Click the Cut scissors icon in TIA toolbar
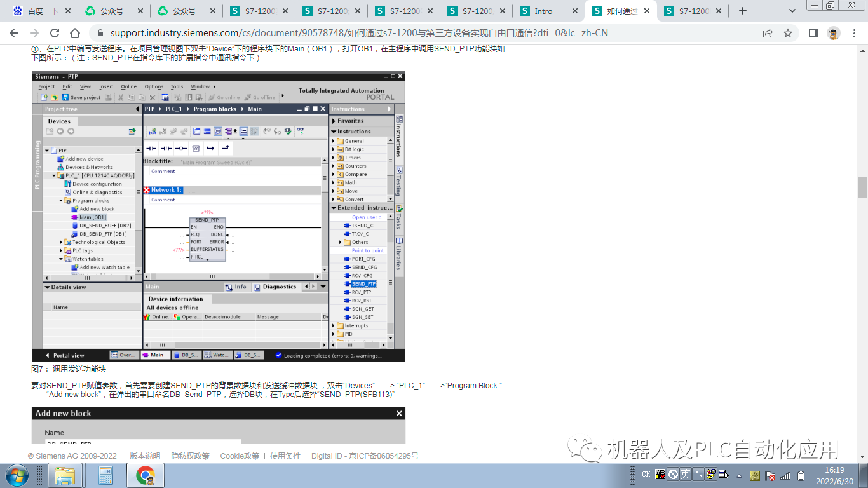 coord(121,97)
